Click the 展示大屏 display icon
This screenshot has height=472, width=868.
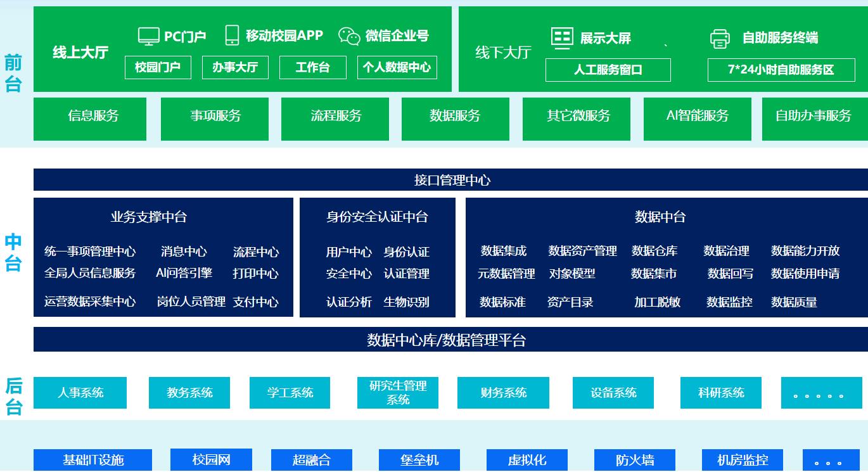click(x=561, y=38)
